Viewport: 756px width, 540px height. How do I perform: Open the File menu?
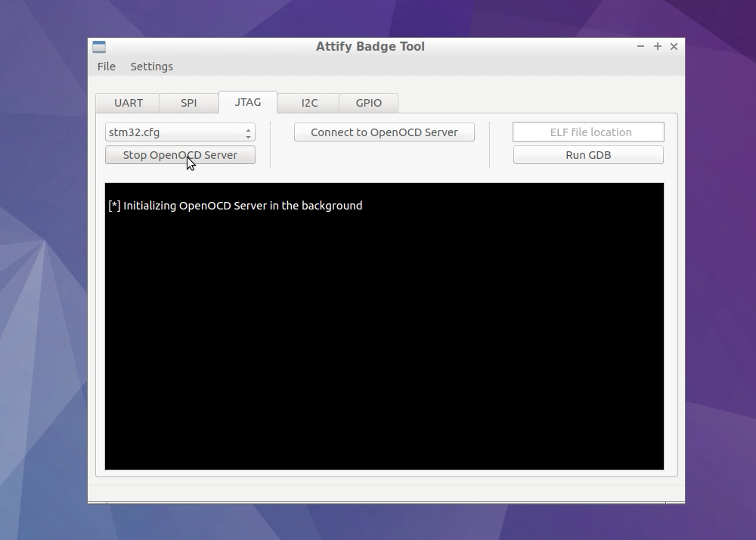click(x=106, y=67)
